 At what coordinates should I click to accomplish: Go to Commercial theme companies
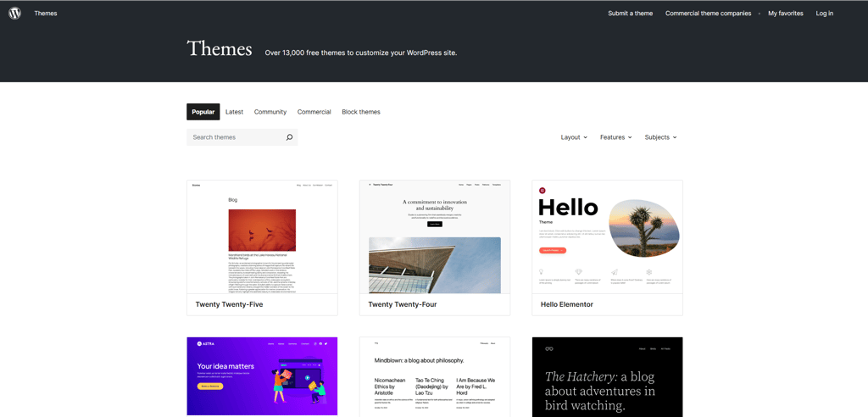pos(708,14)
